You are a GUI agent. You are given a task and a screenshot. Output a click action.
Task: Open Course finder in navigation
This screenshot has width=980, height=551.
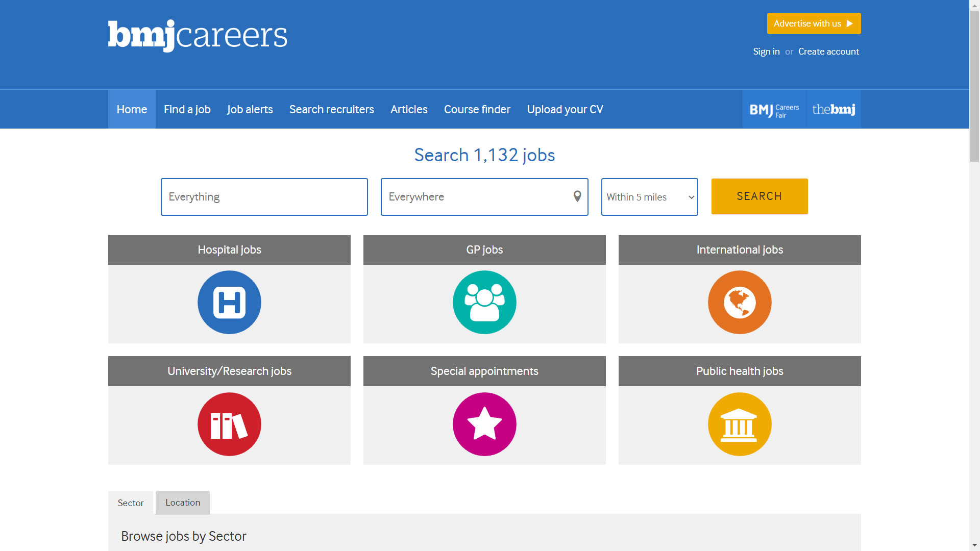tap(477, 110)
